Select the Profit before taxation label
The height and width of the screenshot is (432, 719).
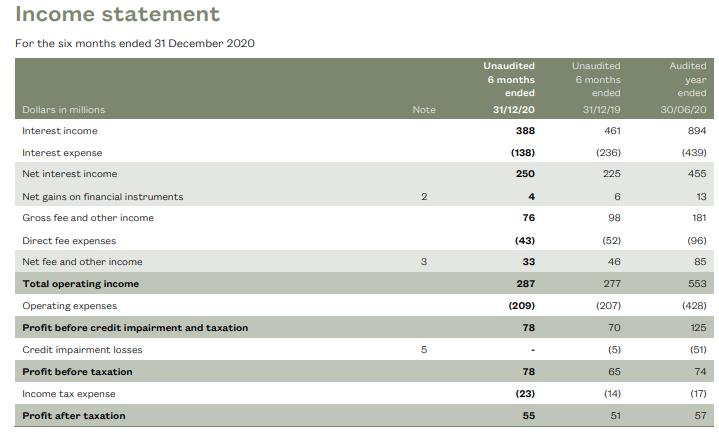[x=77, y=372]
